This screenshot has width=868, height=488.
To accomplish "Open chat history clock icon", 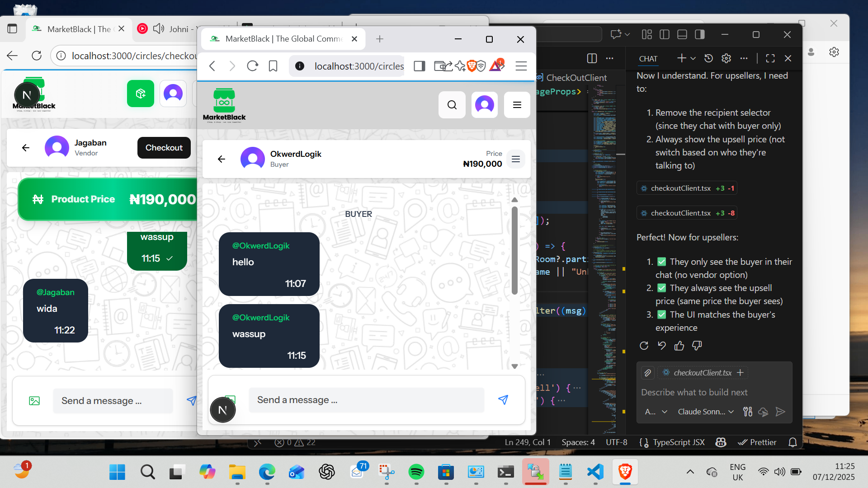I will pos(708,58).
